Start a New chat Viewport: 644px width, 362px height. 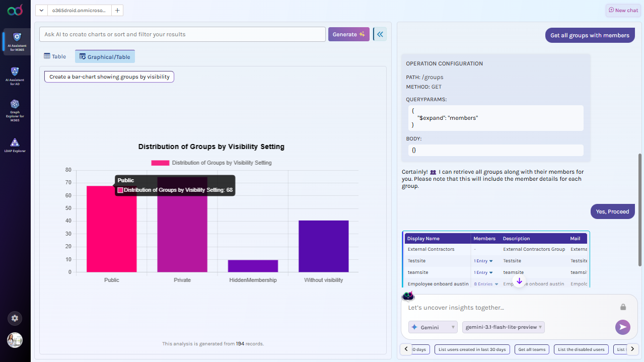(623, 10)
